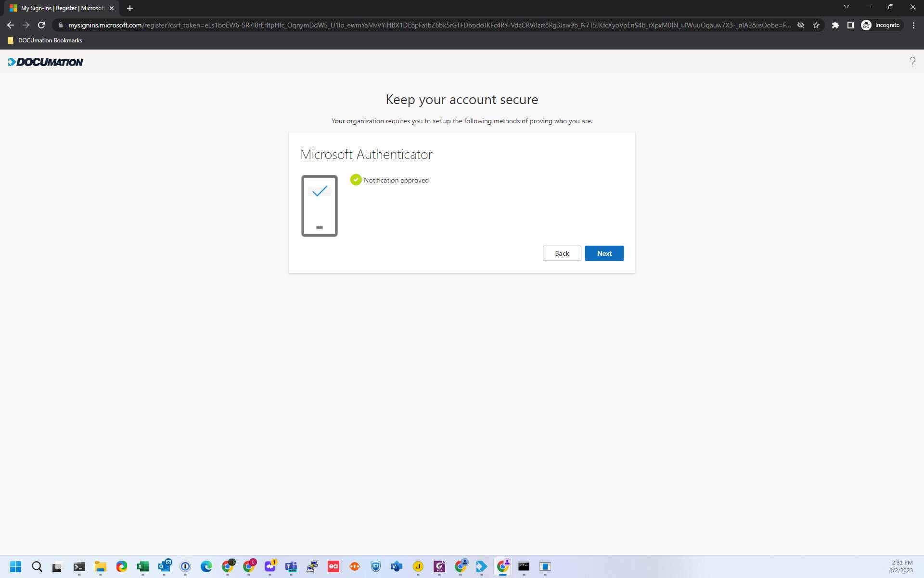Screen dimensions: 924x578
Task: Launch Microsoft Teams from the taskbar
Action: click(x=291, y=566)
